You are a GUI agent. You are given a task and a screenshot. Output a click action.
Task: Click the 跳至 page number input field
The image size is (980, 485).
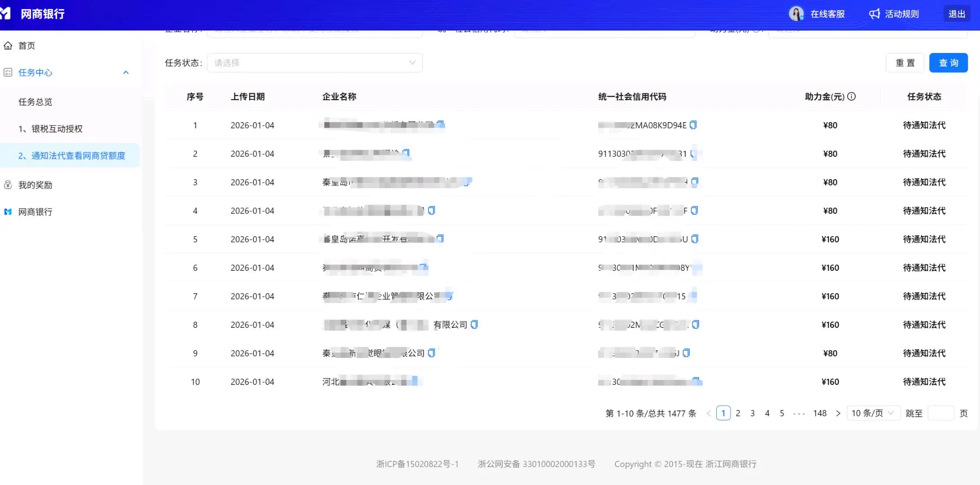(x=941, y=413)
